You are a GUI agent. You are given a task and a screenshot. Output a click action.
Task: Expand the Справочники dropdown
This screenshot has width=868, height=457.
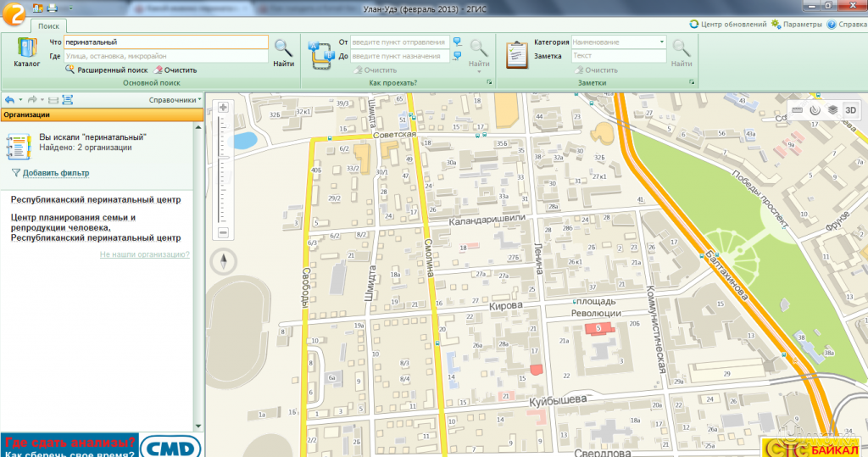coord(175,100)
